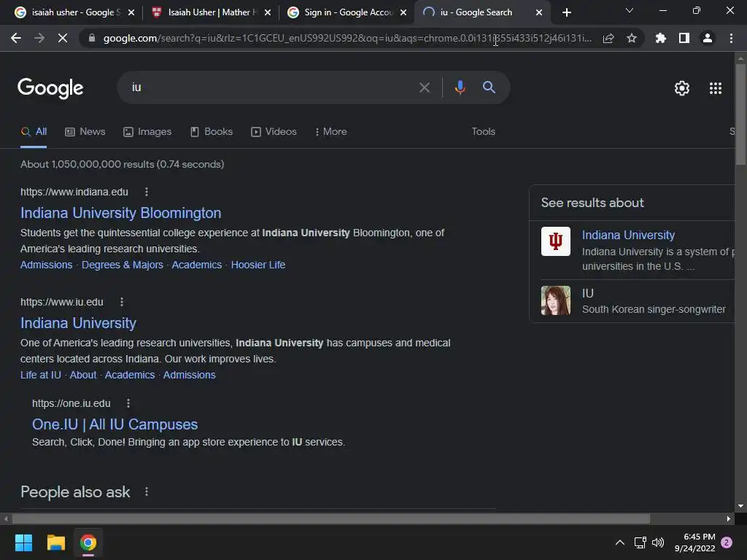
Task: Click the Chrome taskbar icon
Action: tap(88, 542)
